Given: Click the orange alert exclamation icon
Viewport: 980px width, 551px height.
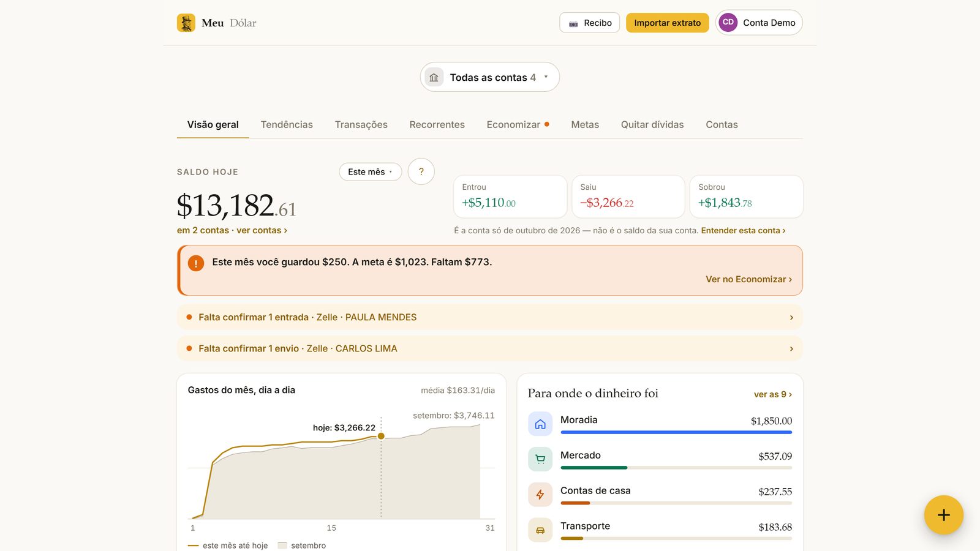Looking at the screenshot, I should click(196, 263).
